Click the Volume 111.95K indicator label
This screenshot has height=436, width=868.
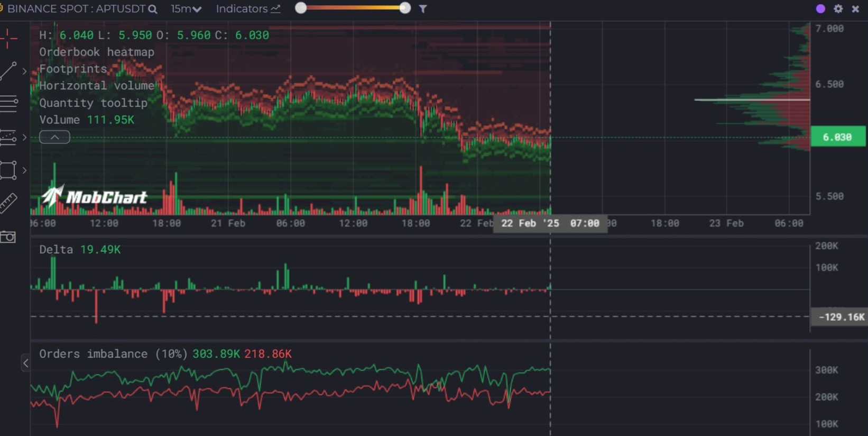87,120
